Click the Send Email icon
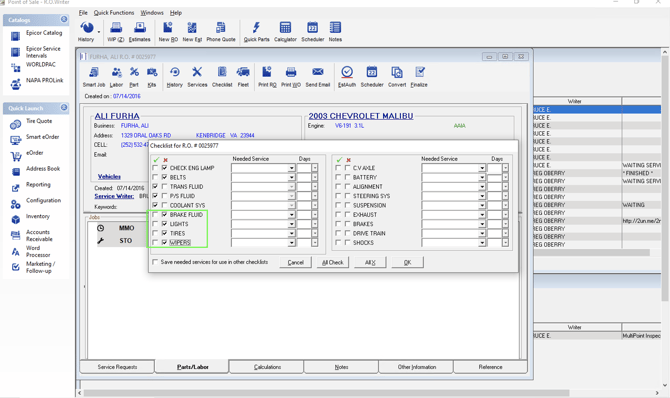Viewport: 670px width, 398px height. tap(317, 77)
